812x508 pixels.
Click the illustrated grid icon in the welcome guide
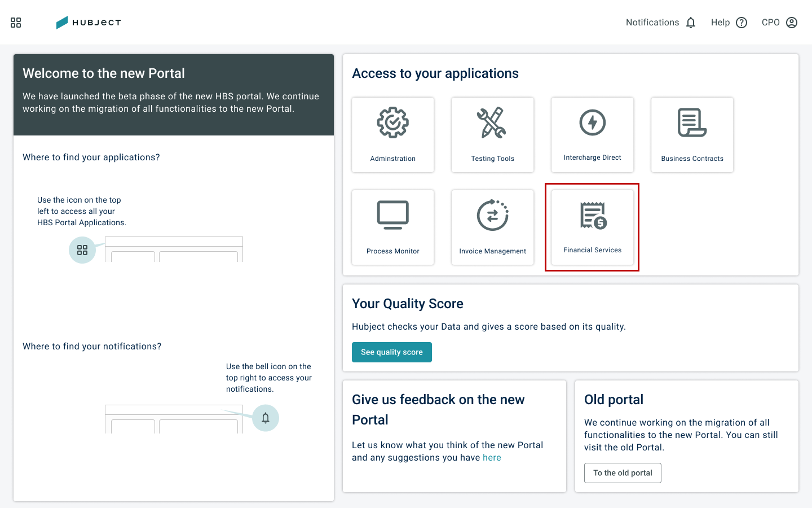point(82,250)
